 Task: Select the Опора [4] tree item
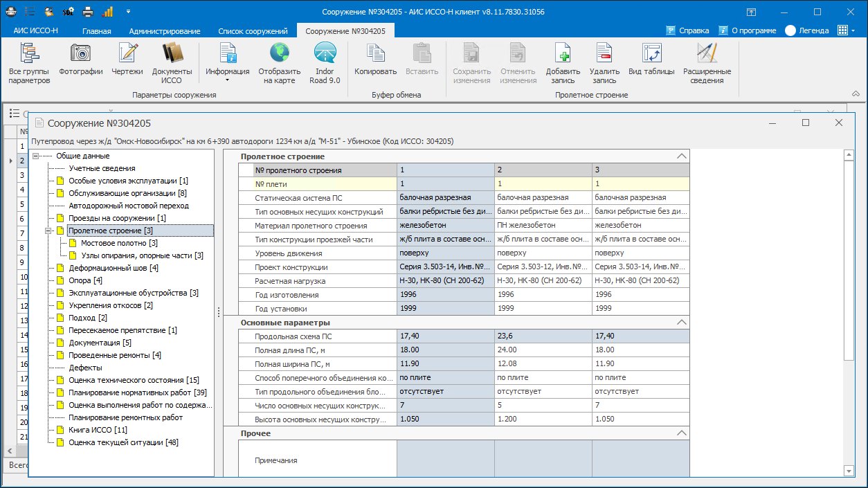pos(85,280)
